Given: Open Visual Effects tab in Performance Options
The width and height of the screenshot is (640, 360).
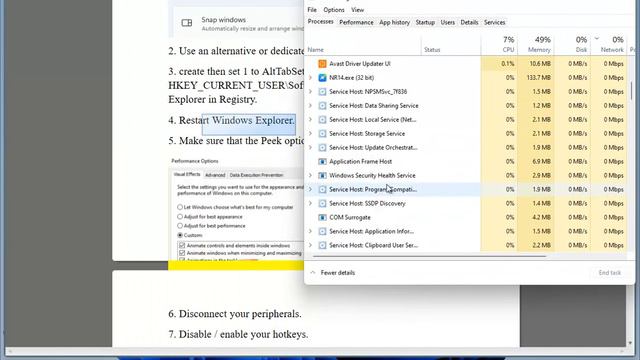Looking at the screenshot, I should pyautogui.click(x=187, y=175).
